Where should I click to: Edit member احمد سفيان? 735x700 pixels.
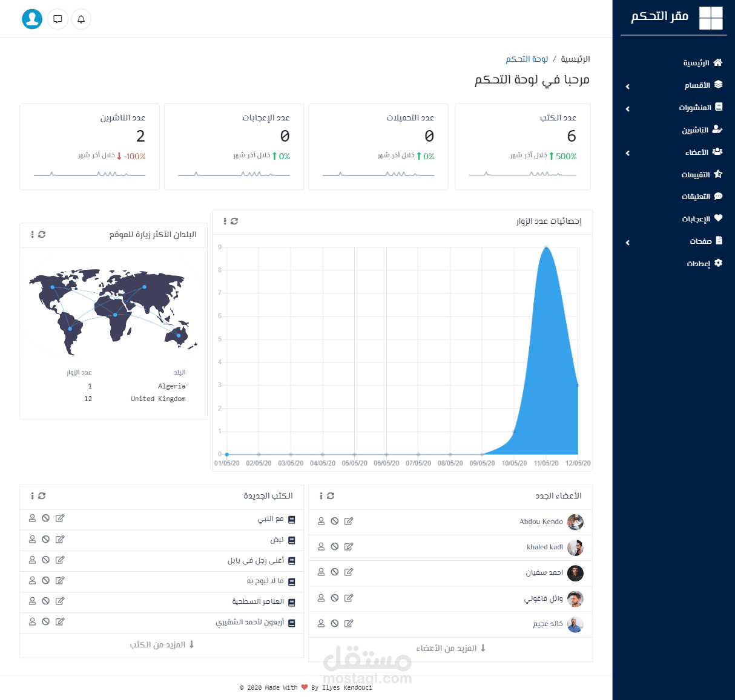[349, 572]
